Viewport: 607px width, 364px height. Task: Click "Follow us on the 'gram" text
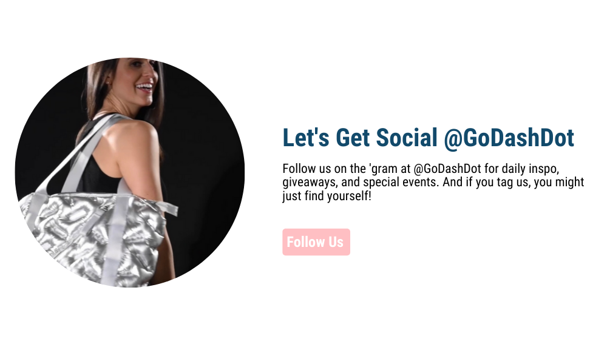(341, 169)
